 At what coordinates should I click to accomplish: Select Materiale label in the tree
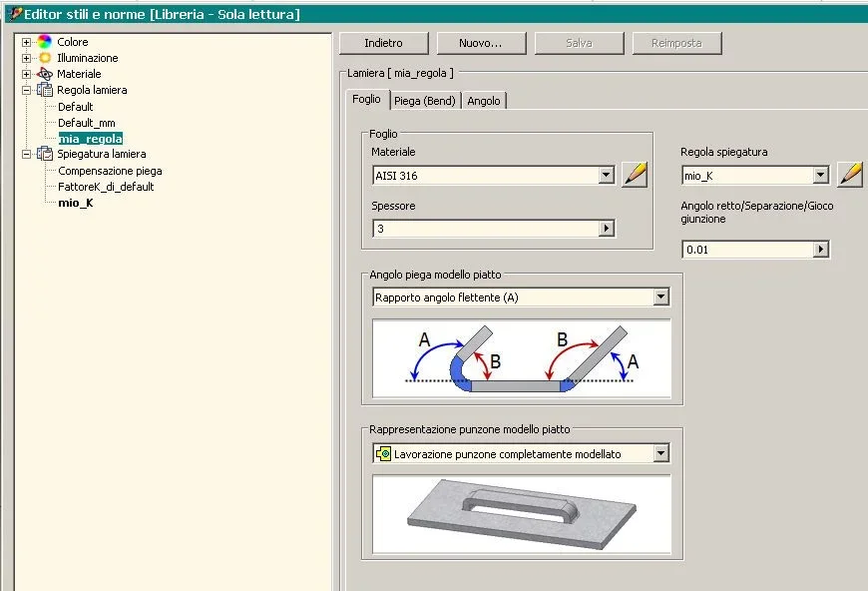tap(79, 74)
